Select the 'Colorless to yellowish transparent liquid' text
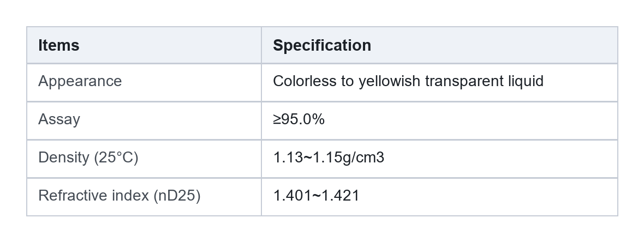This screenshot has width=644, height=242. click(408, 81)
